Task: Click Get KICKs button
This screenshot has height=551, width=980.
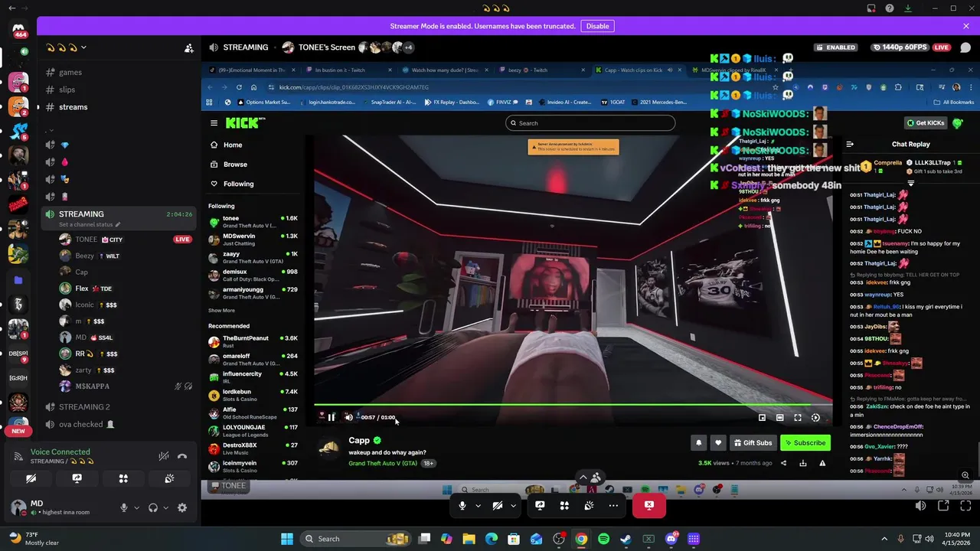Action: (926, 123)
